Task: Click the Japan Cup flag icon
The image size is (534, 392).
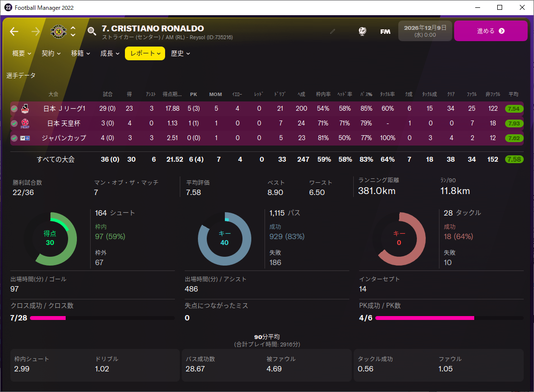Action: (25, 138)
